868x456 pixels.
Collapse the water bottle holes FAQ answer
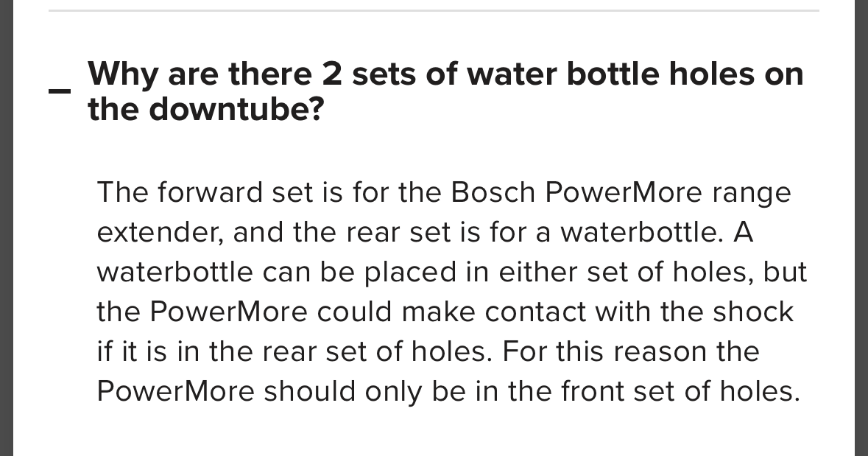(x=60, y=91)
